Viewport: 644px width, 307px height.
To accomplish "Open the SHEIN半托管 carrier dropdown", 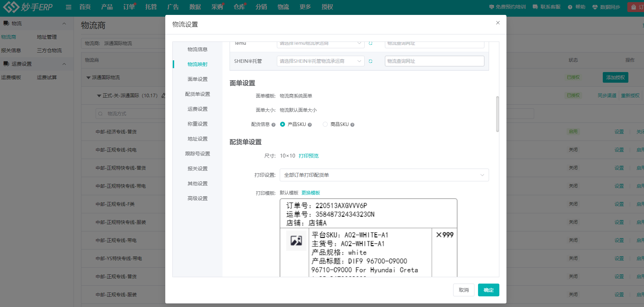I will pyautogui.click(x=320, y=61).
